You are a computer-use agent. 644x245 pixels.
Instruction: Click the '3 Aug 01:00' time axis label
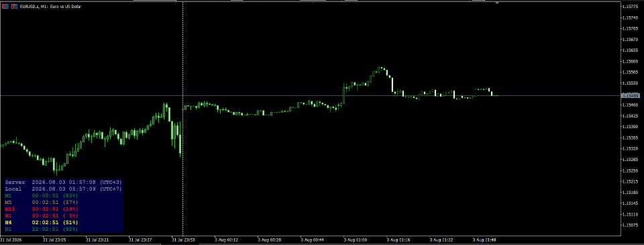click(x=356, y=239)
